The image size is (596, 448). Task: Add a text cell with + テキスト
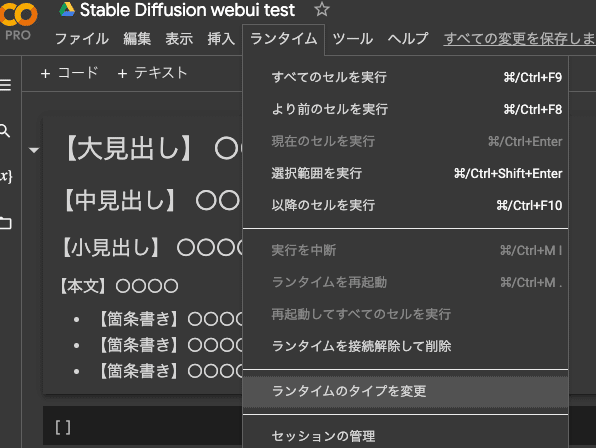[x=152, y=73]
